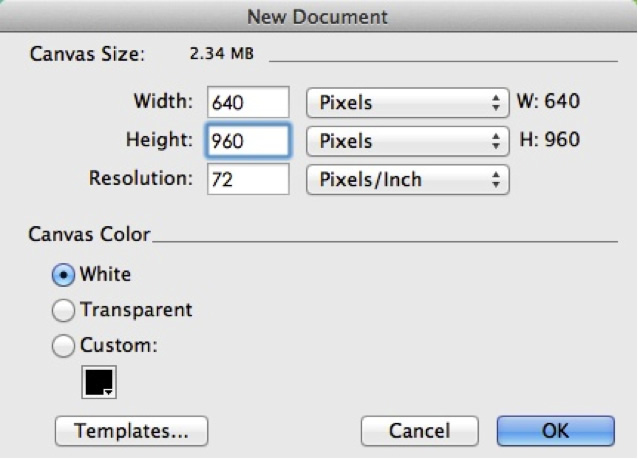Click the Width input field

pos(248,102)
